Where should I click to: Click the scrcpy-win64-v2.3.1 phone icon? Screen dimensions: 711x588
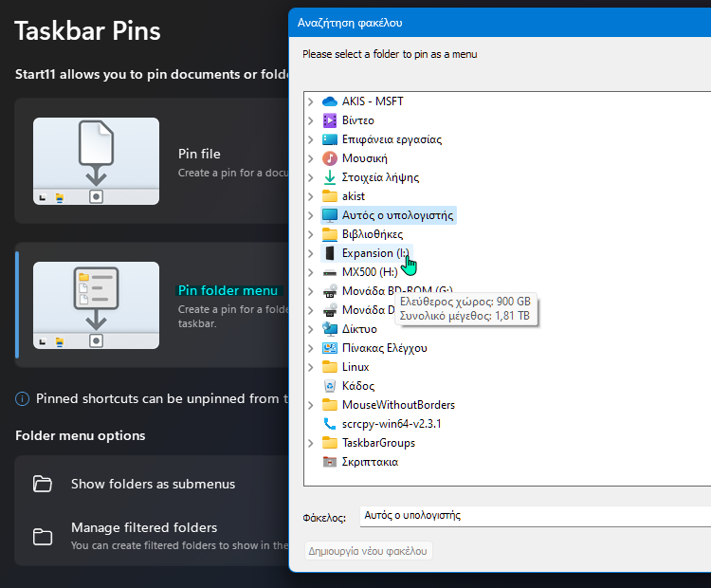click(x=330, y=424)
